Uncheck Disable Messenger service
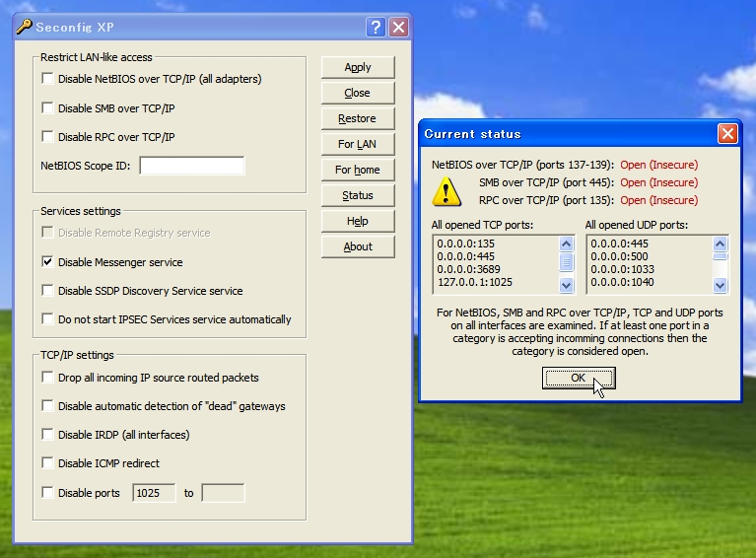Viewport: 756px width, 558px height. 47,262
